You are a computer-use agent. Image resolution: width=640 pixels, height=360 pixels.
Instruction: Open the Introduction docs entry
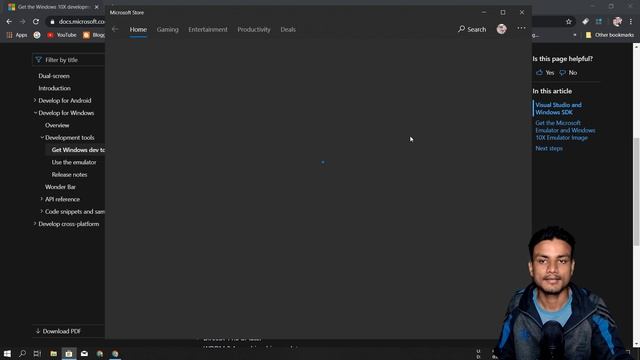pos(54,88)
